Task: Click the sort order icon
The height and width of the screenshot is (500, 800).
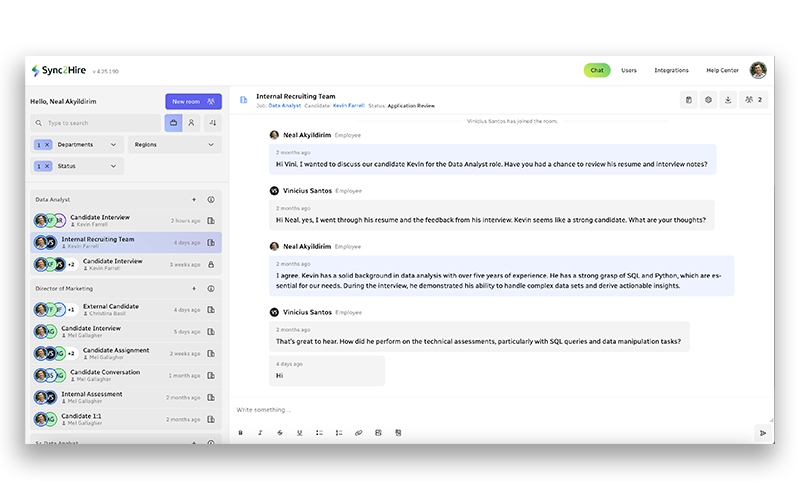Action: pos(213,123)
